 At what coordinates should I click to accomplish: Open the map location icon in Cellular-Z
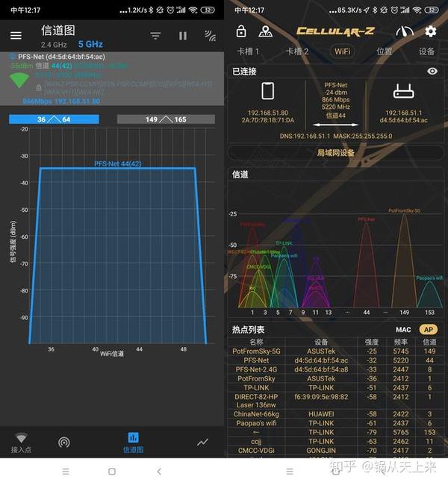pyautogui.click(x=266, y=31)
